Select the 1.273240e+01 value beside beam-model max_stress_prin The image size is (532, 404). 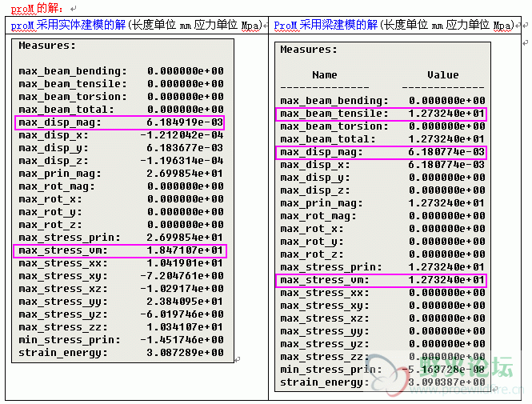click(446, 267)
